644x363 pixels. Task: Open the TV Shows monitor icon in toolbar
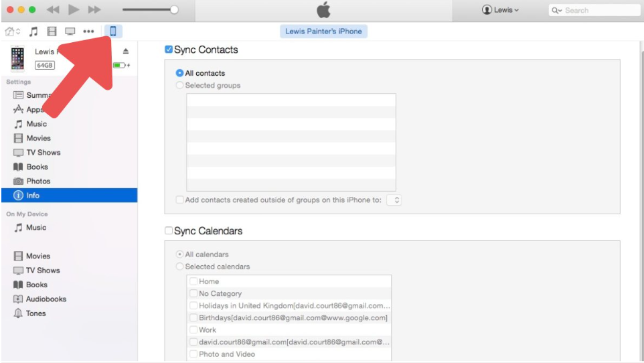point(70,31)
